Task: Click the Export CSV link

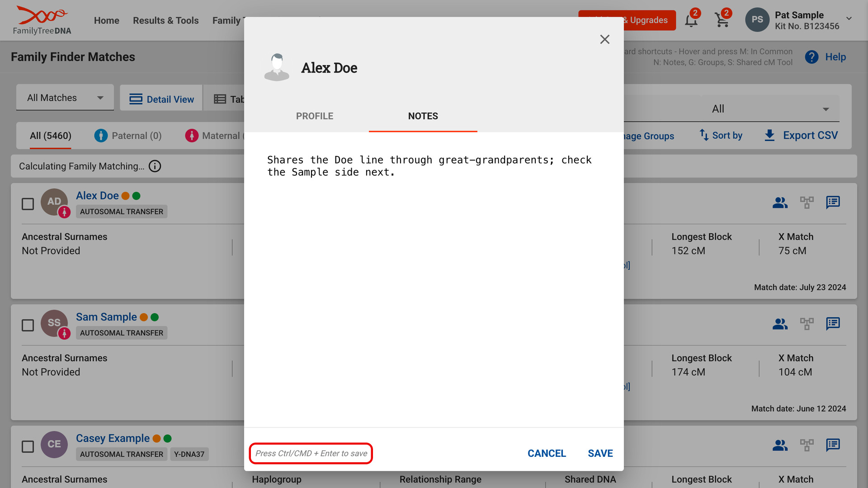Action: pos(810,135)
